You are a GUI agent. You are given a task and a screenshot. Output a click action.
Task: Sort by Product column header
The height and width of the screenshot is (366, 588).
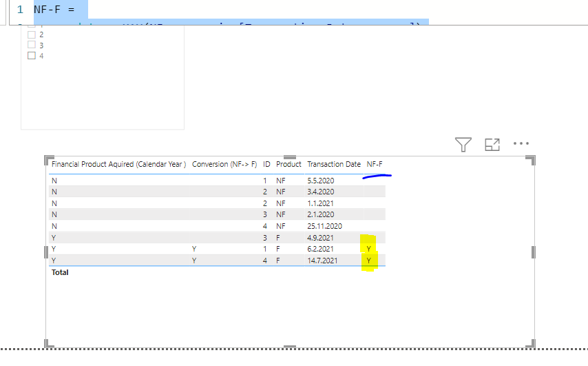(x=288, y=165)
